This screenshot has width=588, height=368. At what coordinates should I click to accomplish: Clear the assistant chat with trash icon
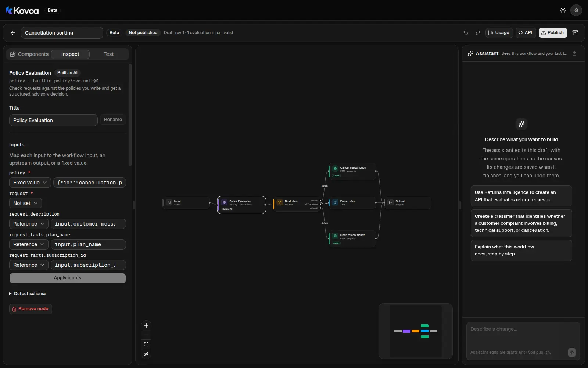(x=574, y=54)
